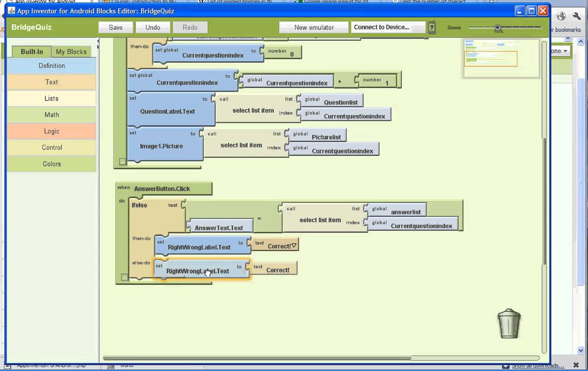Open the Lists drawer

point(52,98)
